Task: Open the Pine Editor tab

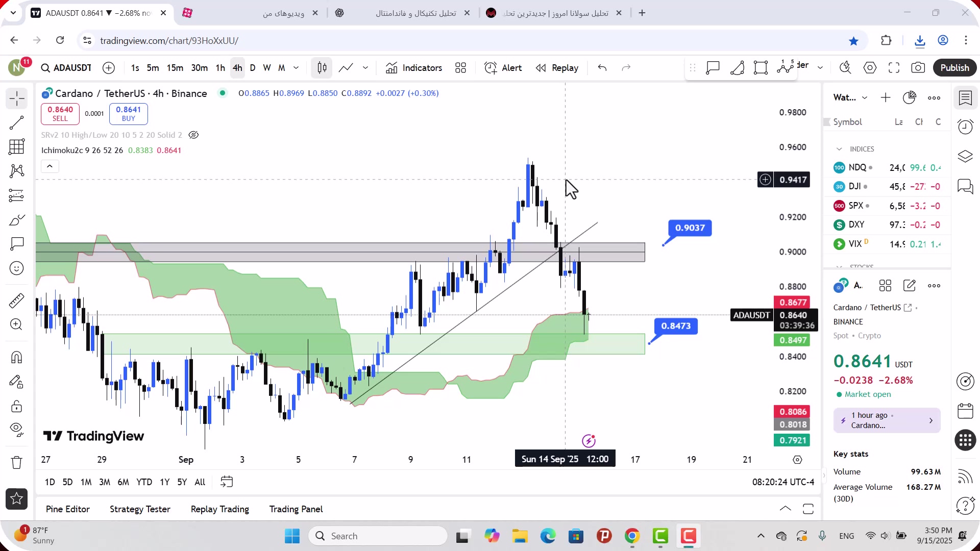Action: coord(67,509)
